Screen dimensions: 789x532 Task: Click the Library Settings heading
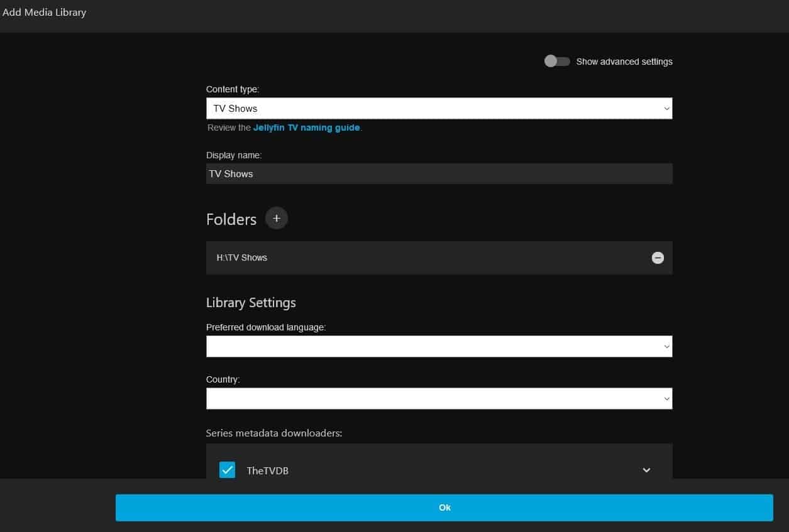[251, 303]
